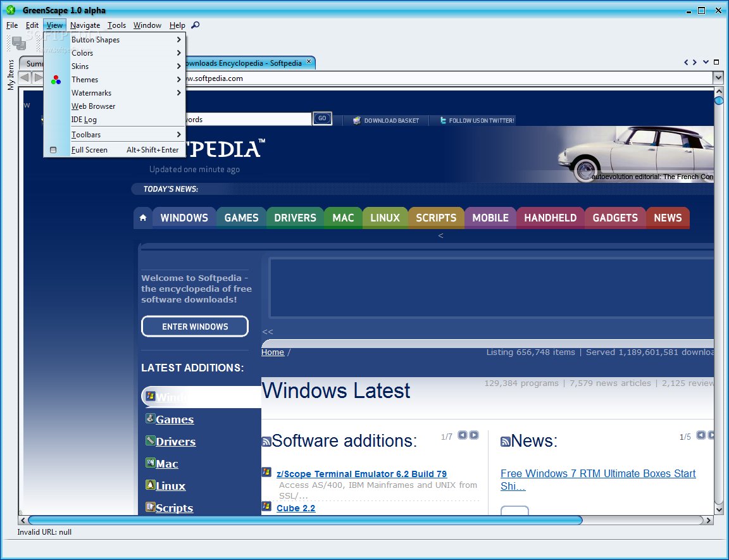Image resolution: width=729 pixels, height=560 pixels.
Task: Click the Download Basket icon
Action: 357,120
